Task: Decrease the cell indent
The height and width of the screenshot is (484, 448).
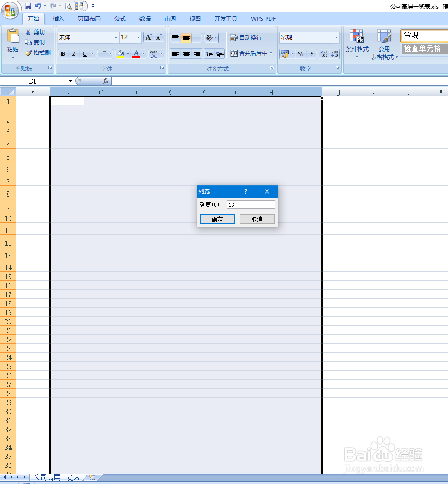Action: tap(209, 53)
